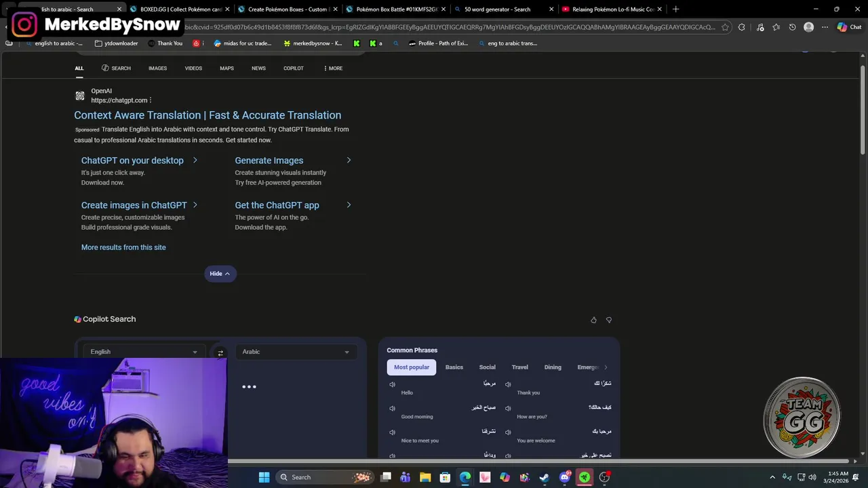The width and height of the screenshot is (868, 488).
Task: Switch to IMAGES search results
Action: coord(157,68)
